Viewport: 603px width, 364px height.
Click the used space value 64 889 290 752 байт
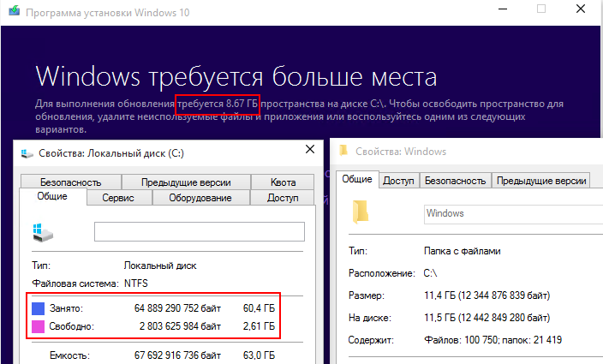(x=177, y=308)
